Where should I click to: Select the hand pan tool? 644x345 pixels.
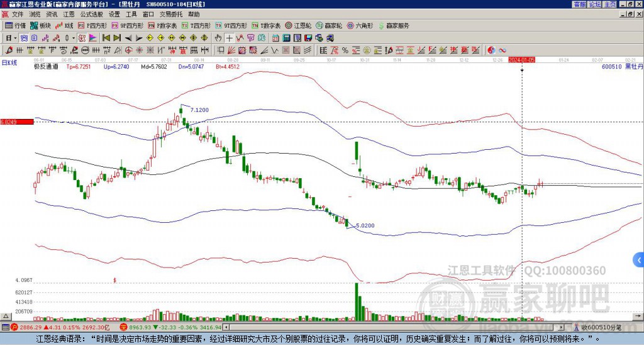point(218,38)
